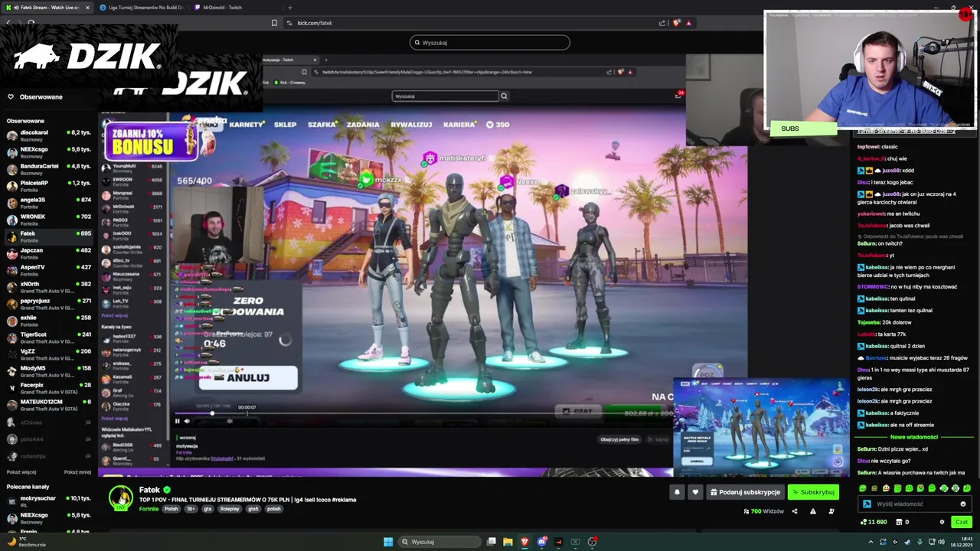Open a new browser tab with plus
The width and height of the screenshot is (980, 551).
tap(289, 8)
